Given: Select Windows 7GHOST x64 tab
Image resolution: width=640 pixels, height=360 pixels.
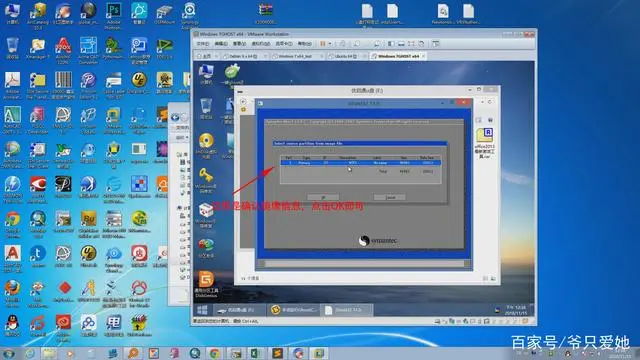Looking at the screenshot, I should pyautogui.click(x=398, y=56).
